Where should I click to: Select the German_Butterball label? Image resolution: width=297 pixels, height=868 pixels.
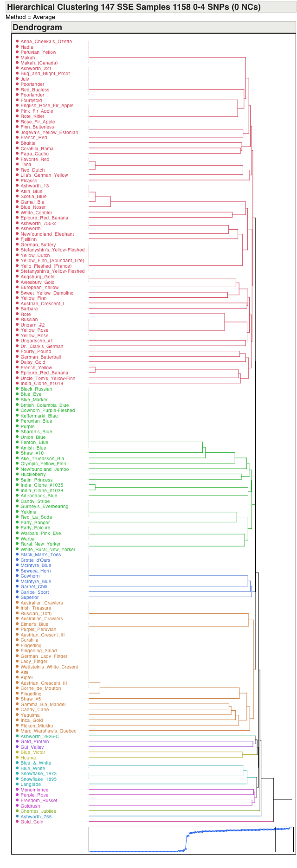coord(41,357)
